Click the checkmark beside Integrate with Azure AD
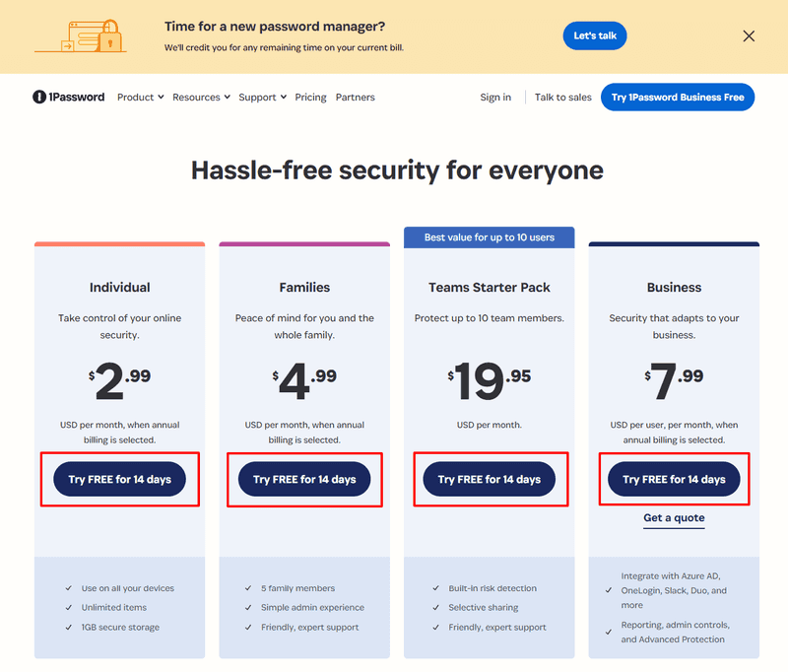This screenshot has width=788, height=672. point(609,590)
